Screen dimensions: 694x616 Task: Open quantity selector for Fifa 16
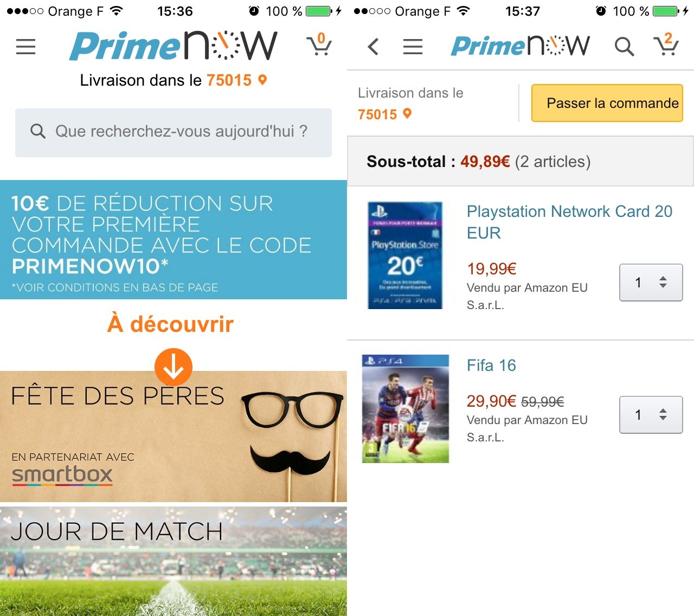(651, 415)
